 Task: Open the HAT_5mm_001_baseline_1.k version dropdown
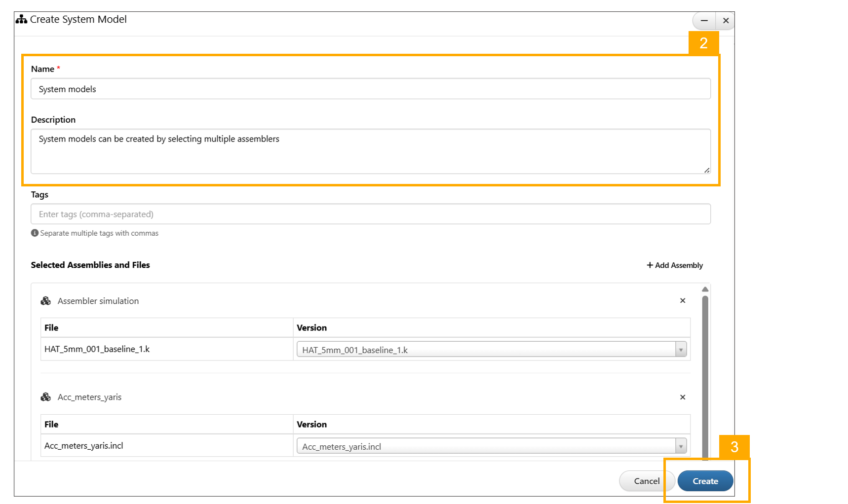click(681, 350)
